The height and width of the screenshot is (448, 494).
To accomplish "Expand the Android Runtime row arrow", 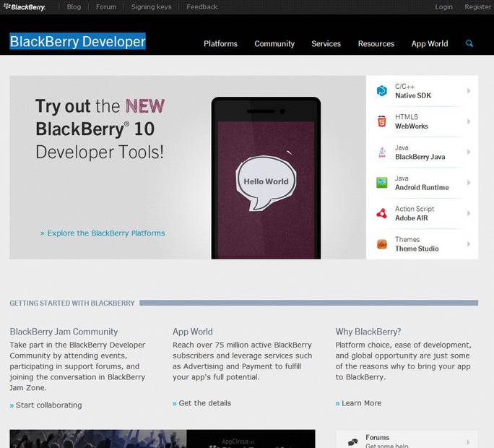I will pos(469,183).
